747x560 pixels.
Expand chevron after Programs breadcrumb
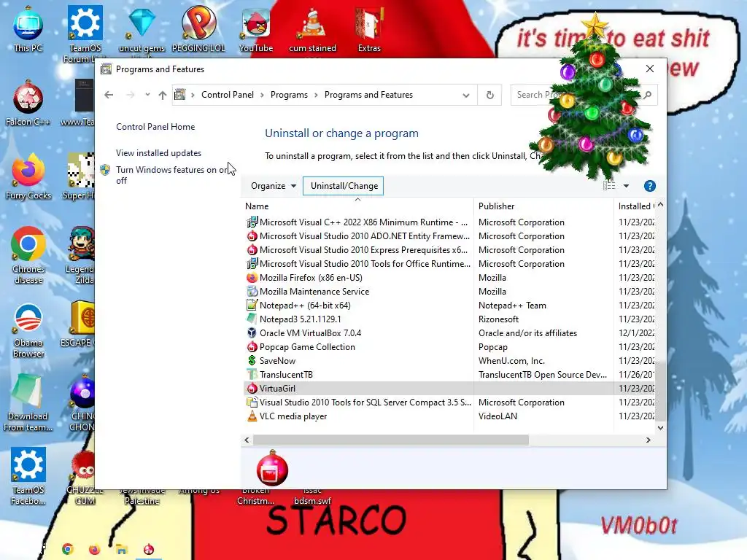point(316,95)
